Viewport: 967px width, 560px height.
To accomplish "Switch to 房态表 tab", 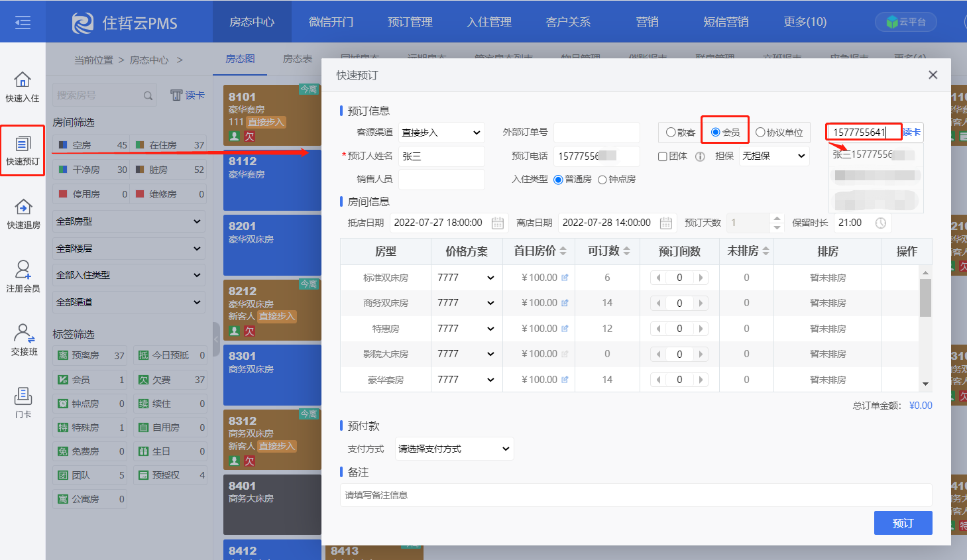I will 297,59.
